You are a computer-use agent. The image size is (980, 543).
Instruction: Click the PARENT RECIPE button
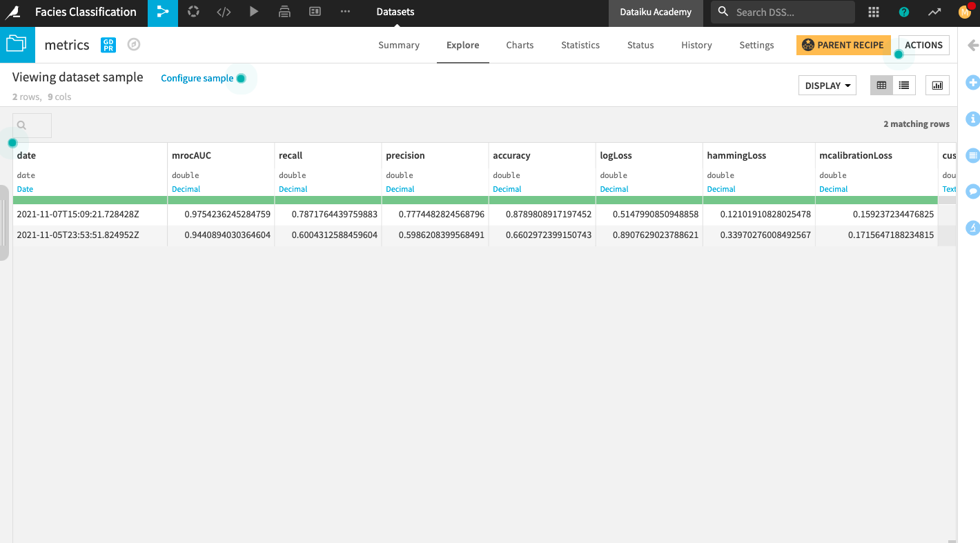[x=843, y=45]
